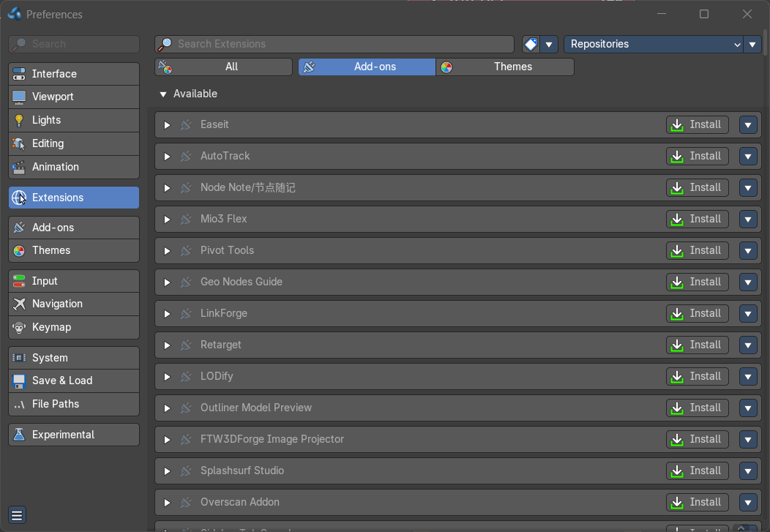770x532 pixels.
Task: Expand the AutoTrack extension details
Action: tap(167, 157)
